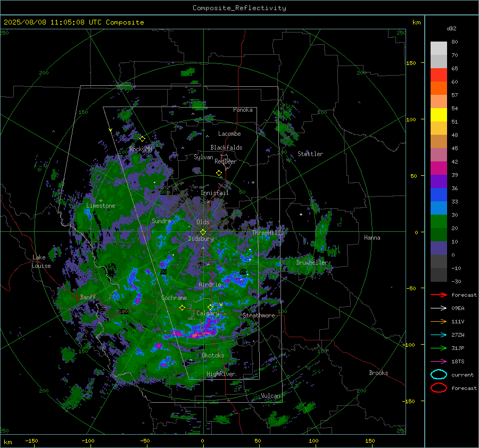This screenshot has width=479, height=448.
Task: Click the Composite_Reflectivity title
Action: (239, 8)
